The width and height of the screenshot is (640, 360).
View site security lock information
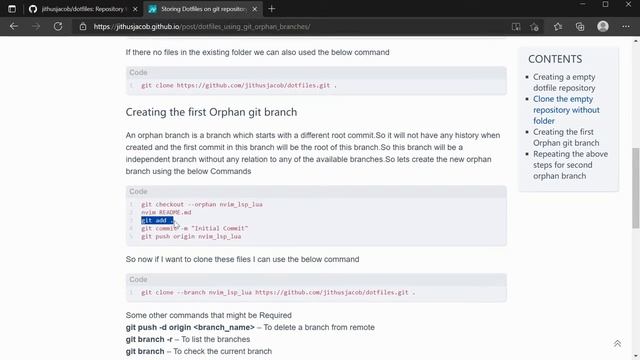coord(83,27)
